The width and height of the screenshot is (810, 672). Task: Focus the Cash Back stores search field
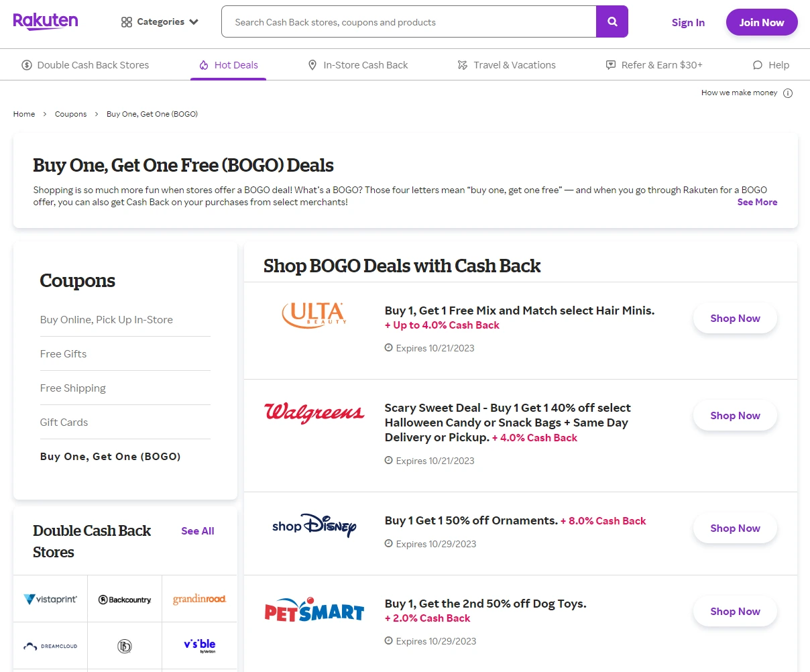point(409,21)
